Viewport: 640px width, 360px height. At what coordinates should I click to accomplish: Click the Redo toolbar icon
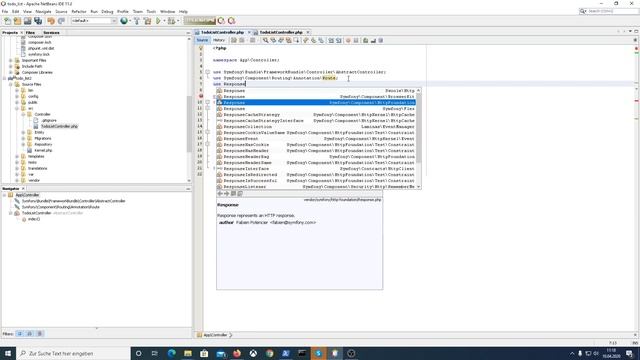click(61, 21)
